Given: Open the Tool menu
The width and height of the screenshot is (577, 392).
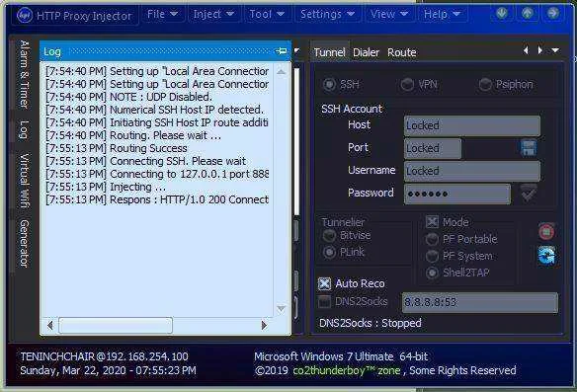Looking at the screenshot, I should (x=267, y=14).
